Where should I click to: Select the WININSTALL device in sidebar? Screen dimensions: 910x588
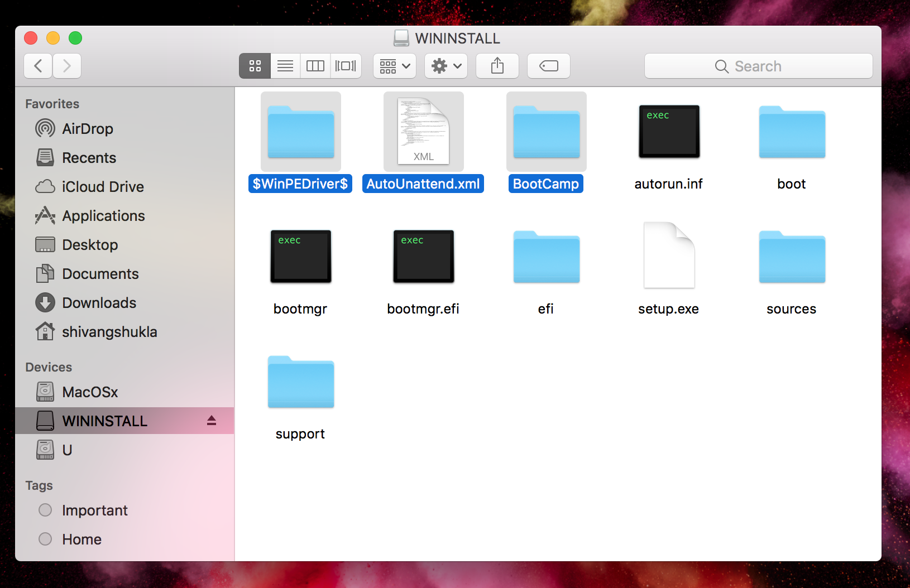click(124, 421)
